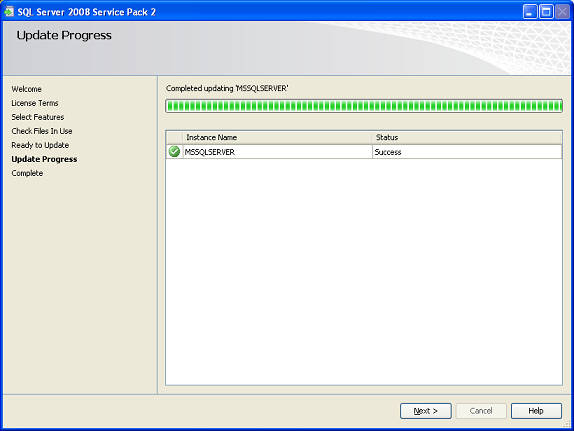Click the SQL Server installer title bar icon

tap(9, 12)
